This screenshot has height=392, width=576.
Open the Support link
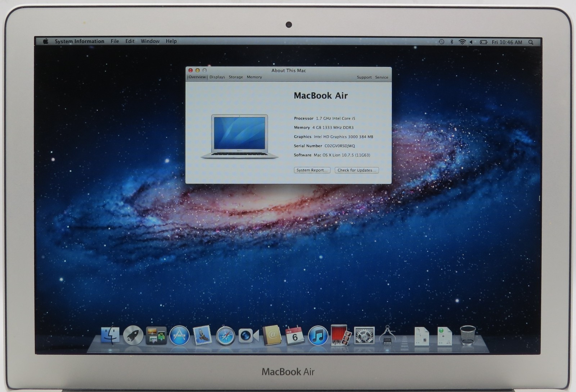364,77
